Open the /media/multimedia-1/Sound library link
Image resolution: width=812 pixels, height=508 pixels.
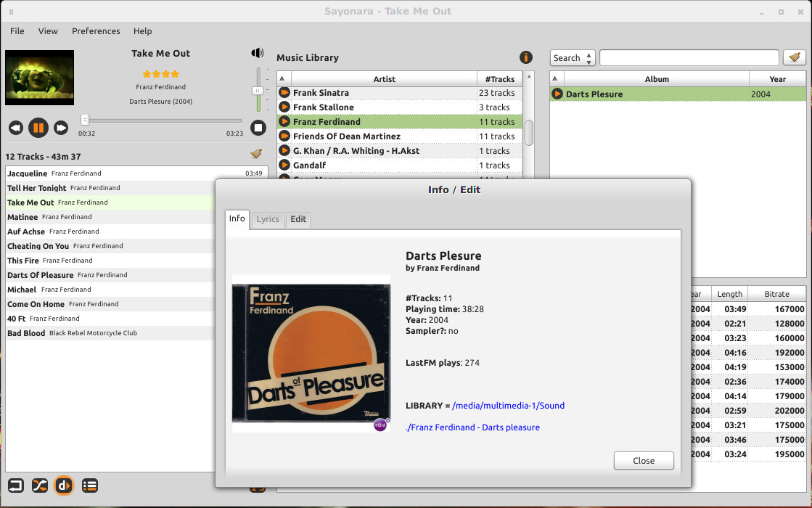[x=508, y=406]
